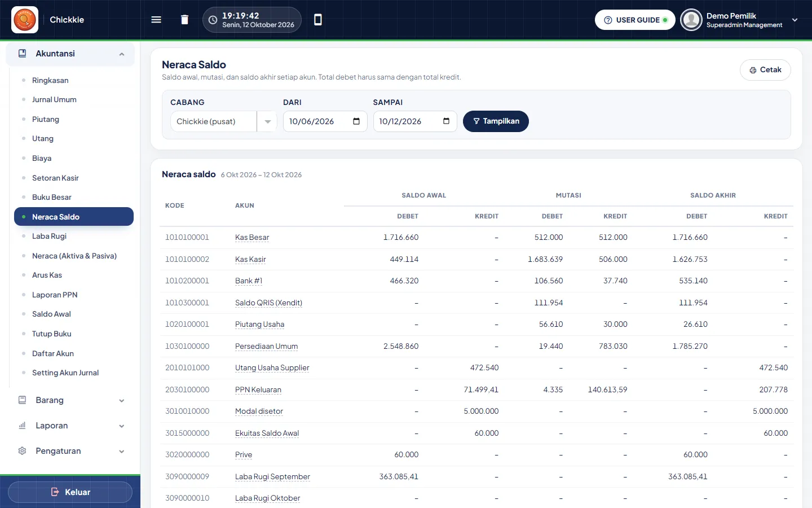Click the Akuntansi book icon
812x508 pixels.
23,54
